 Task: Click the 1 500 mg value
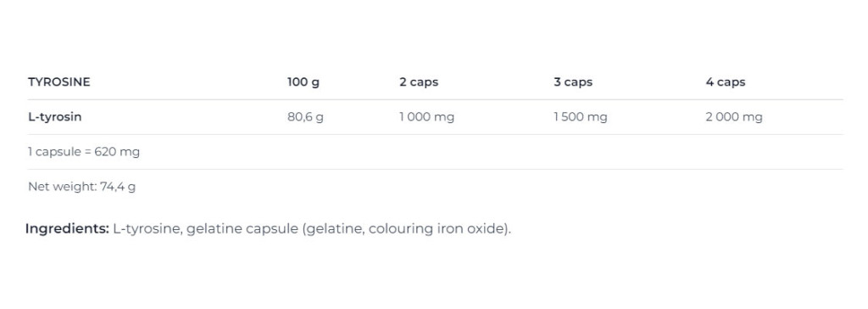tap(580, 117)
